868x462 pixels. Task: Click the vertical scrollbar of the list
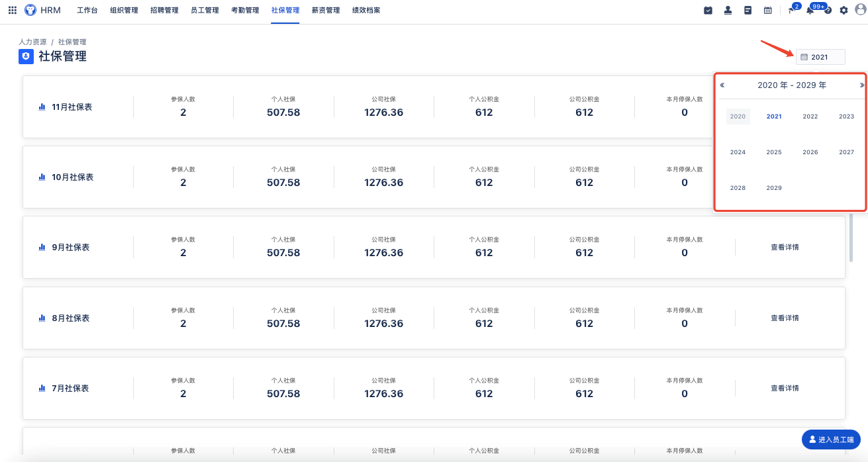(851, 238)
